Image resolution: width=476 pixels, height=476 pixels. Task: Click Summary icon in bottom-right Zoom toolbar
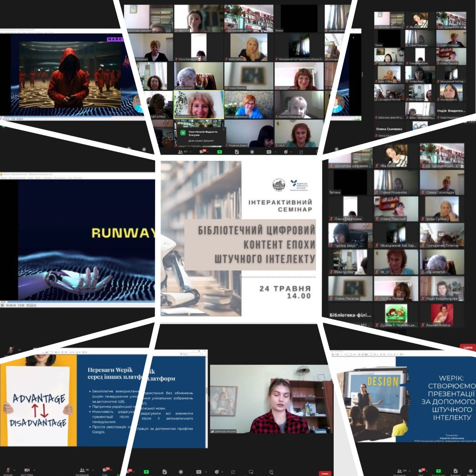click(455, 471)
